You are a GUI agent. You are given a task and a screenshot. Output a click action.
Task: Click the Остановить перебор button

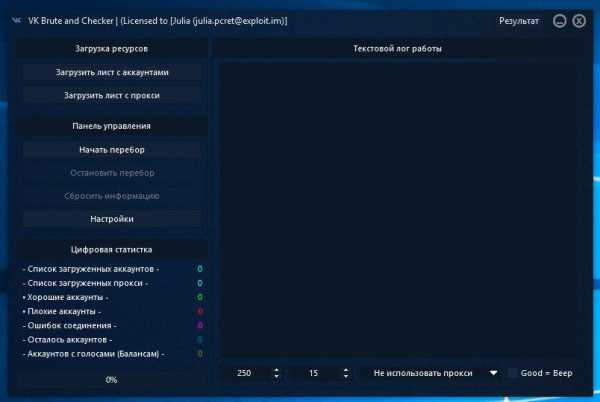(x=112, y=173)
